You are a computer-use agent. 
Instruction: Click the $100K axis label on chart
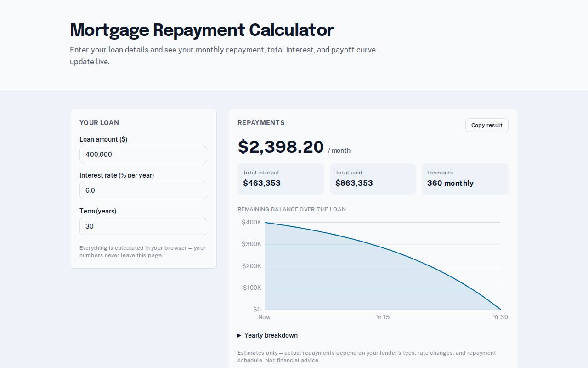coord(252,287)
